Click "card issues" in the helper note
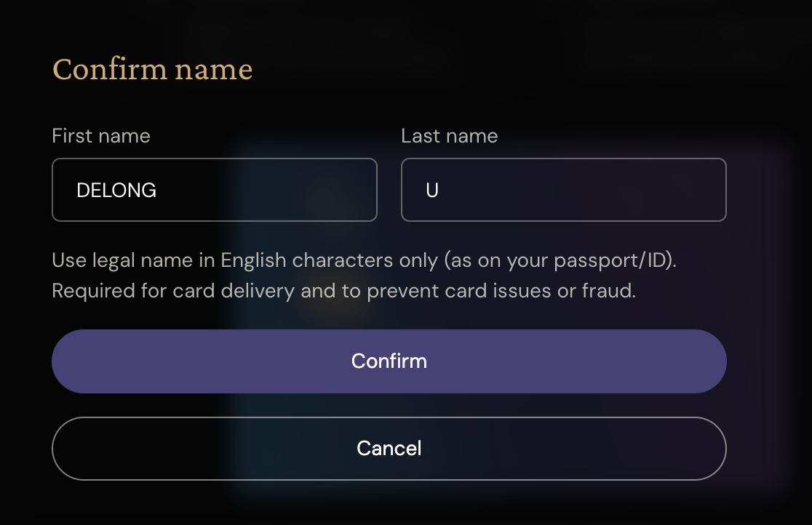812x525 pixels. coord(501,291)
